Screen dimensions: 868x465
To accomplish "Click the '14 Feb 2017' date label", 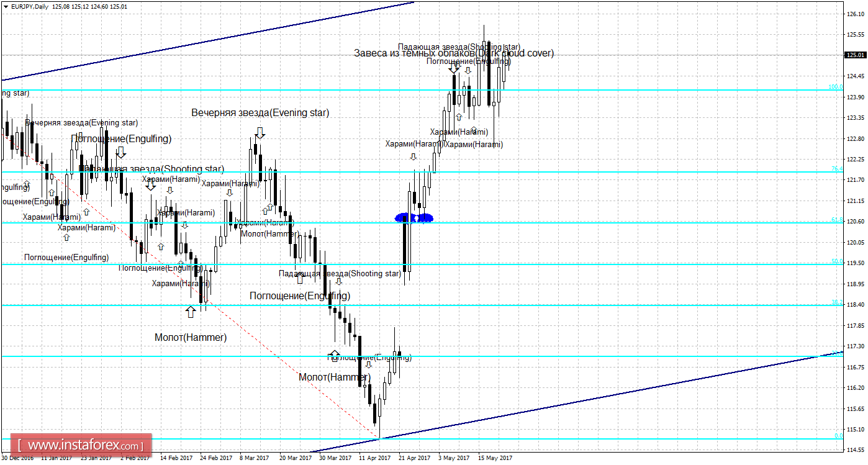I will point(175,458).
